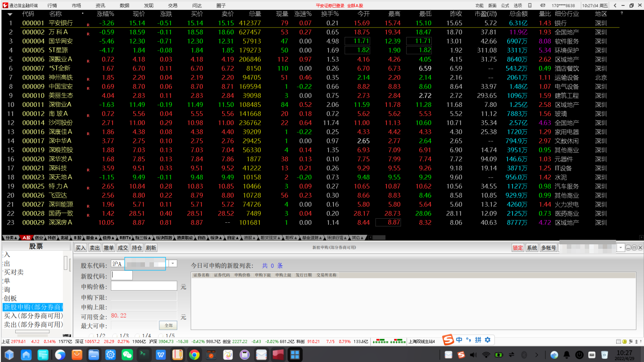Click stock code 000029
Screen dimensions: 644x362
[33, 222]
